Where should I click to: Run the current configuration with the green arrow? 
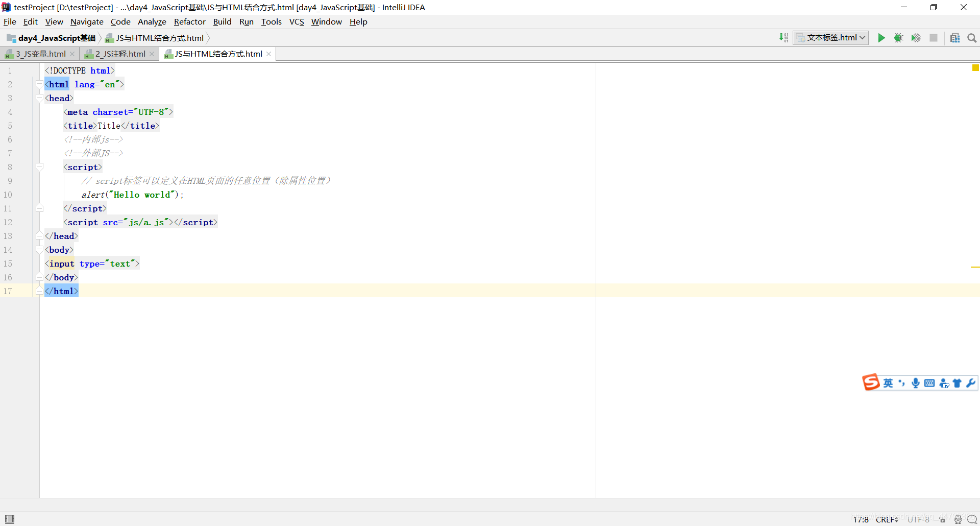[881, 38]
